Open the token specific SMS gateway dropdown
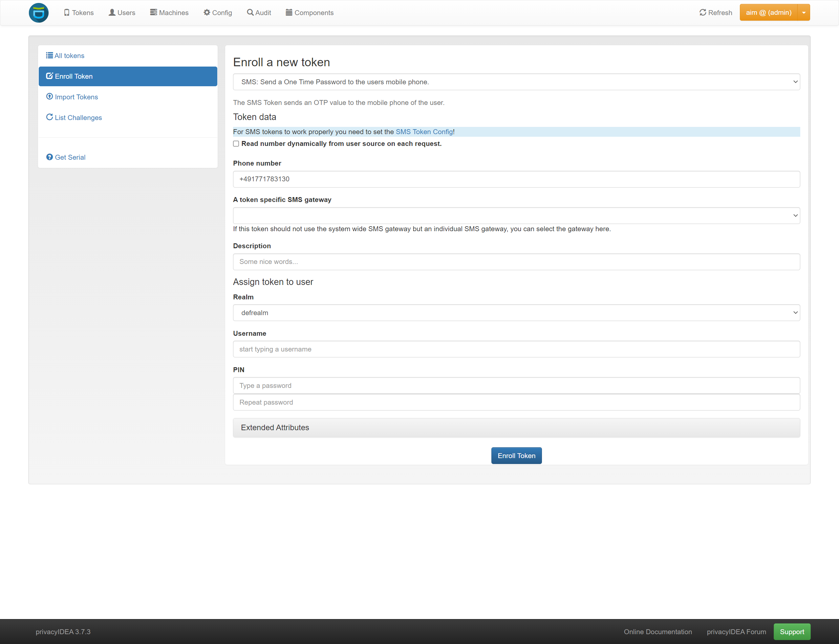 pos(516,215)
